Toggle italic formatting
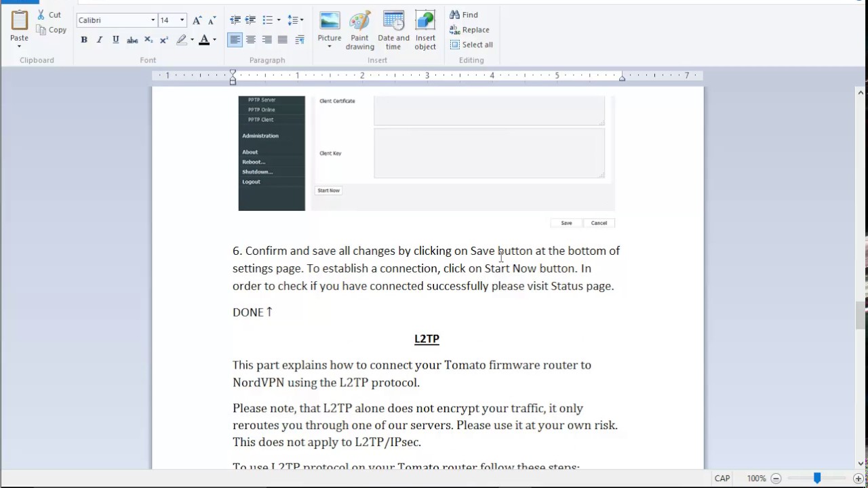868x488 pixels. coord(100,40)
